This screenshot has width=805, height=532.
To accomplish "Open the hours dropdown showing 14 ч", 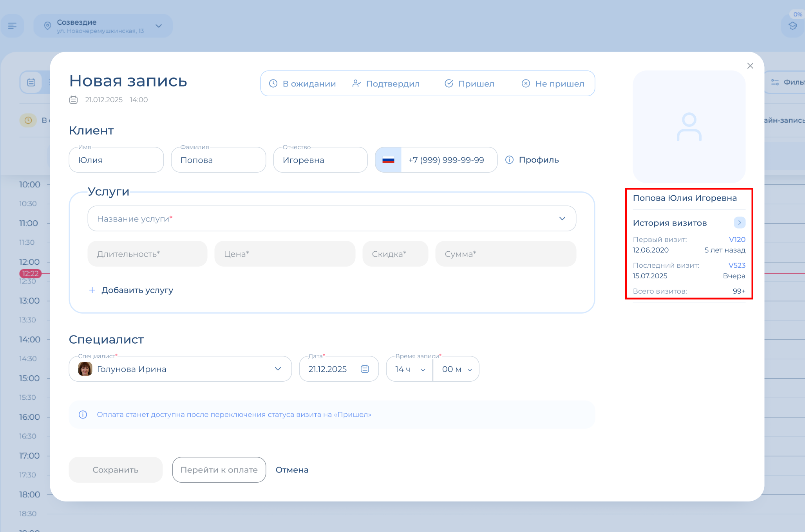I will [409, 369].
